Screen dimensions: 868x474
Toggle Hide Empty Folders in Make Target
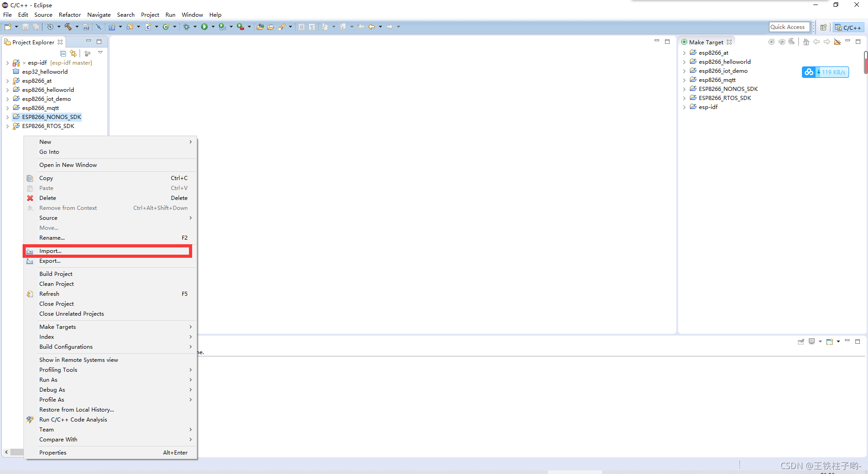pos(837,42)
